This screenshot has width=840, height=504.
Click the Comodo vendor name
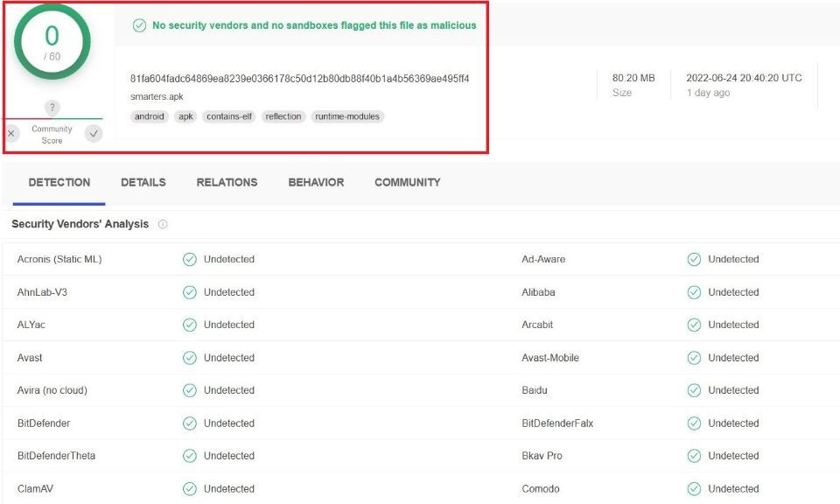541,488
